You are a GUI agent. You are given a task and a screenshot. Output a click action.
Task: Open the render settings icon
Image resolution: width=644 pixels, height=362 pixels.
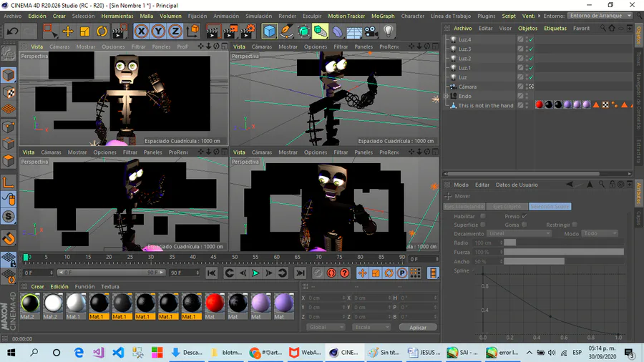click(248, 31)
